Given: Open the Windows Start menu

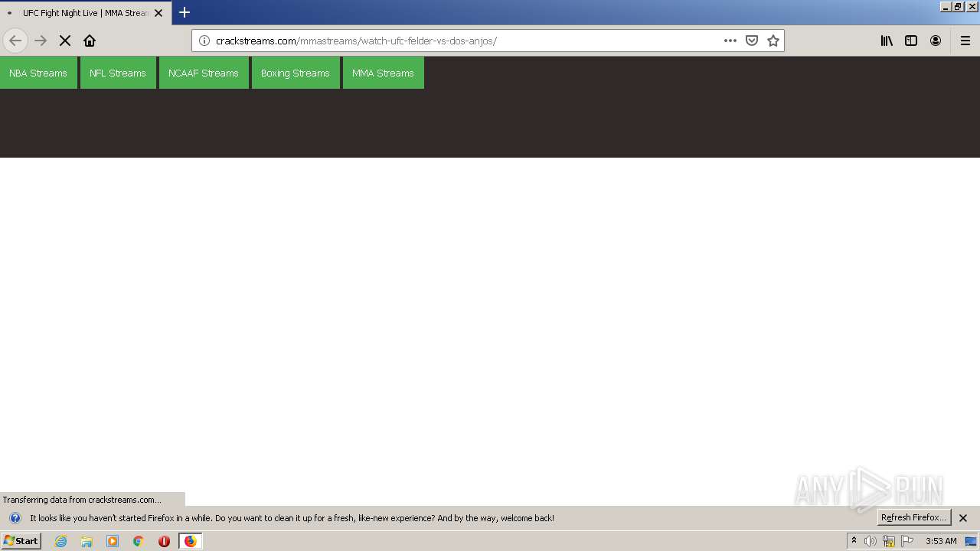Looking at the screenshot, I should point(21,540).
